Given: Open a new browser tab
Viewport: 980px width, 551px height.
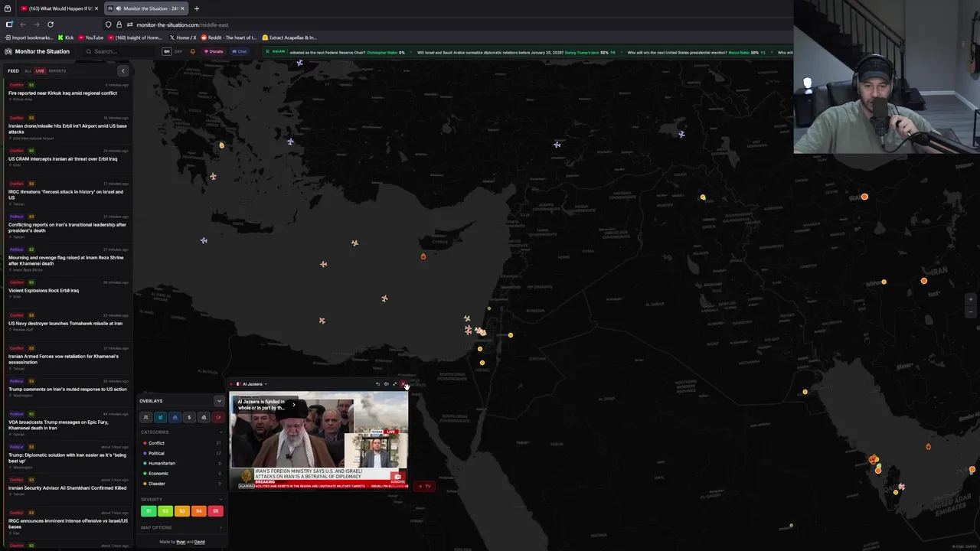Looking at the screenshot, I should pyautogui.click(x=197, y=8).
